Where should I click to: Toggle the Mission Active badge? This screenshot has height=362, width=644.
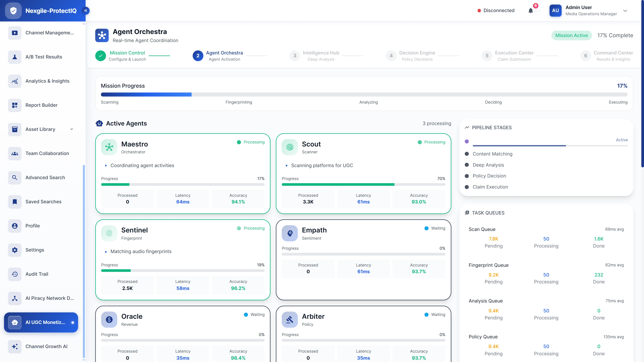tap(572, 35)
